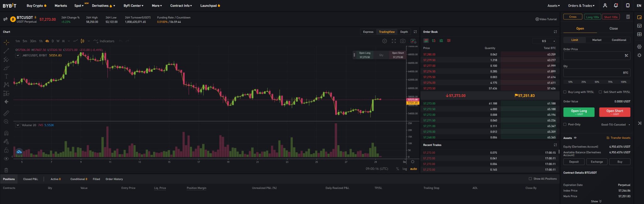Open the Indicators menu
Image resolution: width=644 pixels, height=204 pixels.
tap(104, 41)
